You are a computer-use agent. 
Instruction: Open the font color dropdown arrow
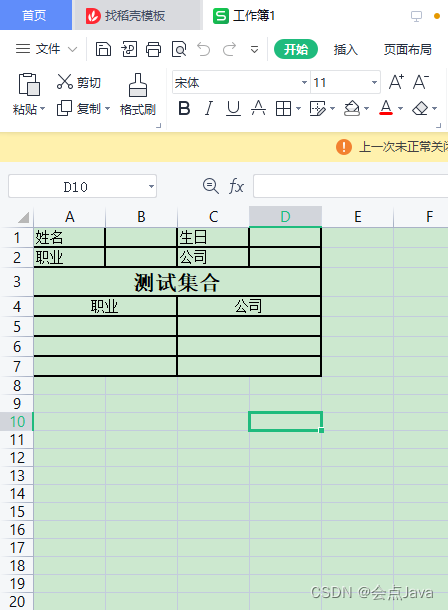pyautogui.click(x=401, y=109)
